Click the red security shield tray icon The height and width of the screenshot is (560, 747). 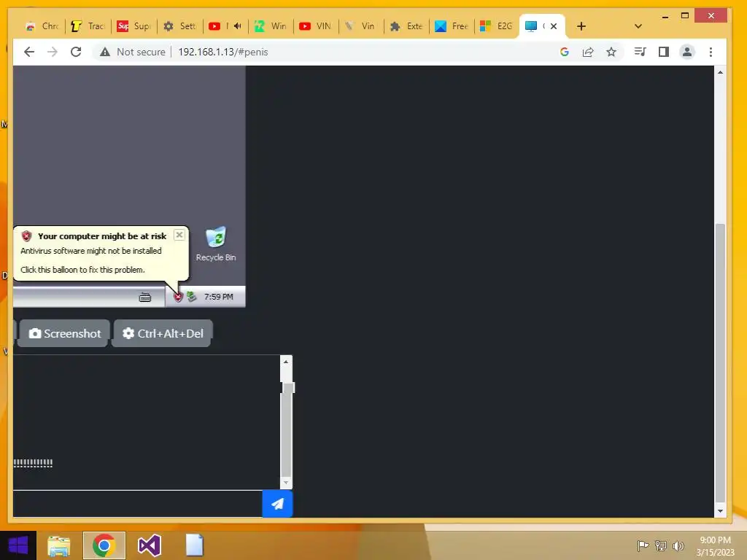178,297
